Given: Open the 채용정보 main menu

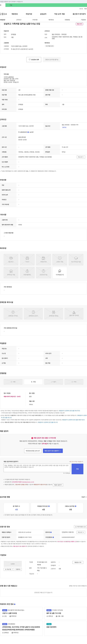Looking at the screenshot, I should point(15,14).
